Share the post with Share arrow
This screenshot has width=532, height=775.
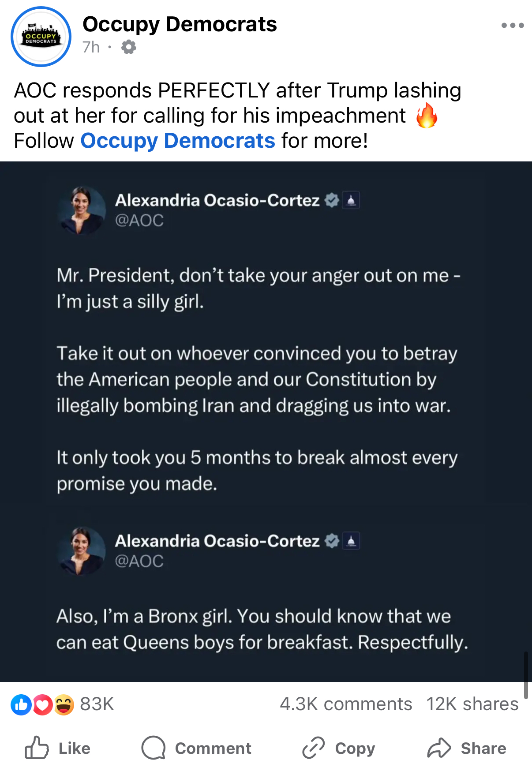coord(467,748)
